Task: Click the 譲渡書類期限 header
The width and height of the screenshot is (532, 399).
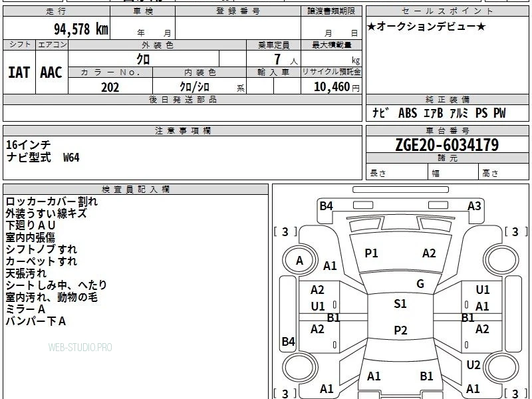Action: click(331, 11)
